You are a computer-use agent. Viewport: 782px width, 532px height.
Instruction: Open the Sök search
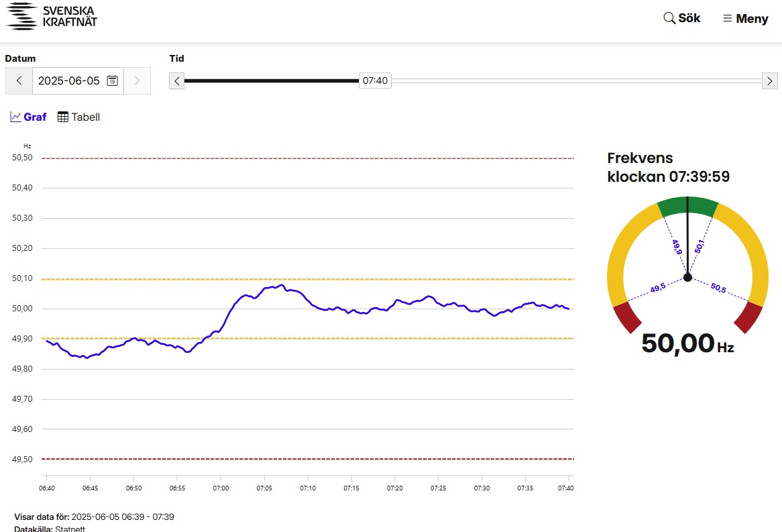[681, 18]
